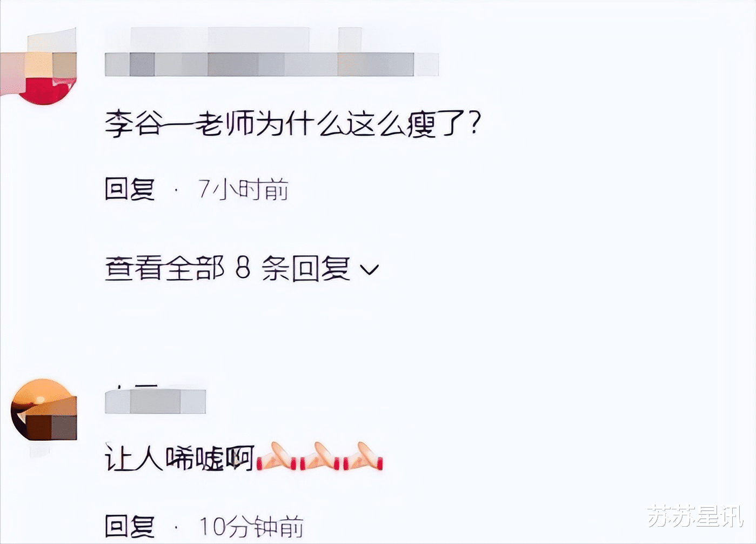756x544 pixels.
Task: Select the comment 李谷一老师为什么这么瘦了?
Action: coord(292,124)
